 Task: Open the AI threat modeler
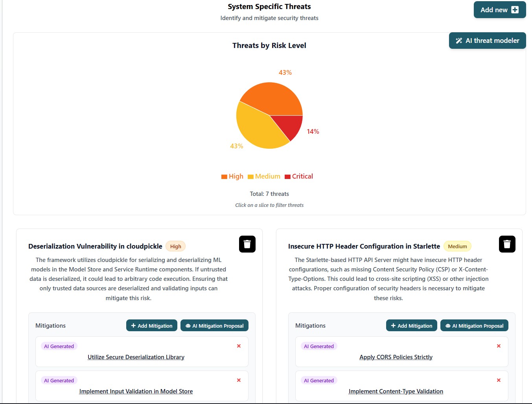[487, 41]
